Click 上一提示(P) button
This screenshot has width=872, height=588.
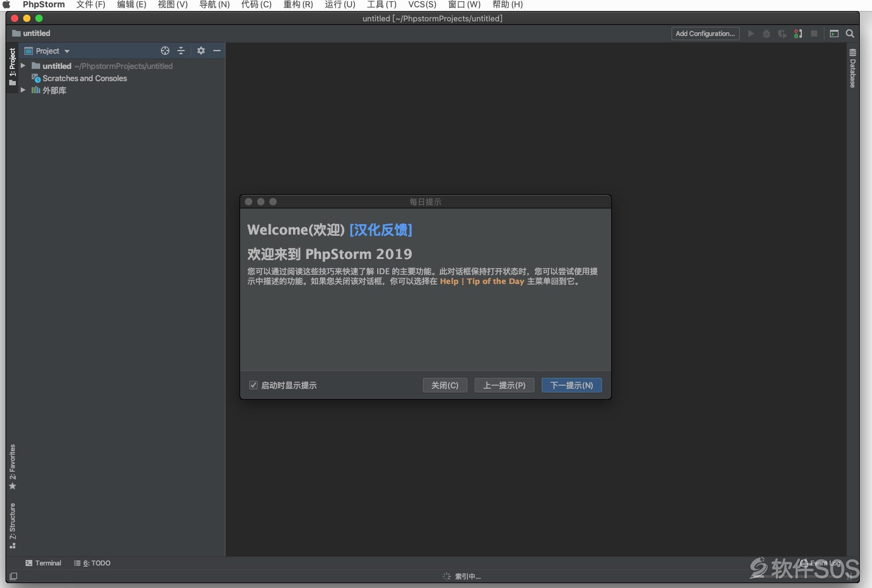505,385
